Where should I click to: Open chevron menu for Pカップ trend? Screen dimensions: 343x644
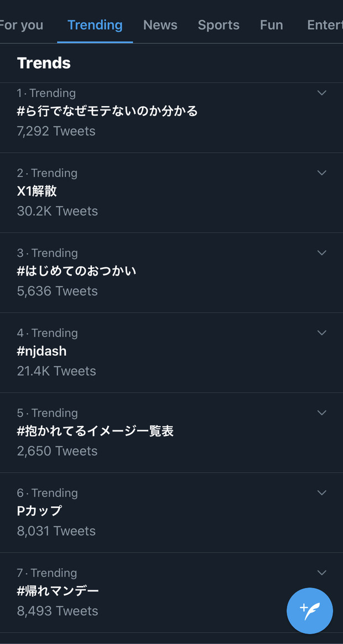[x=321, y=492]
